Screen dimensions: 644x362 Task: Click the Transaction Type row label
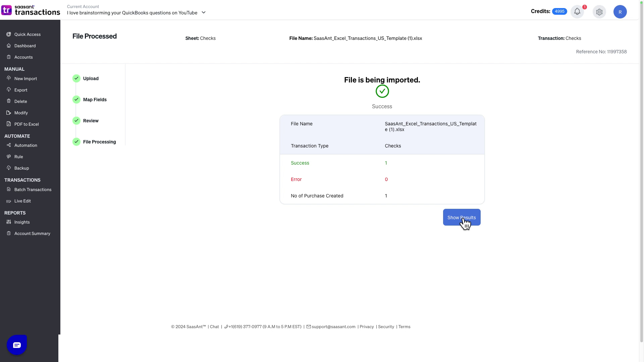pos(310,146)
